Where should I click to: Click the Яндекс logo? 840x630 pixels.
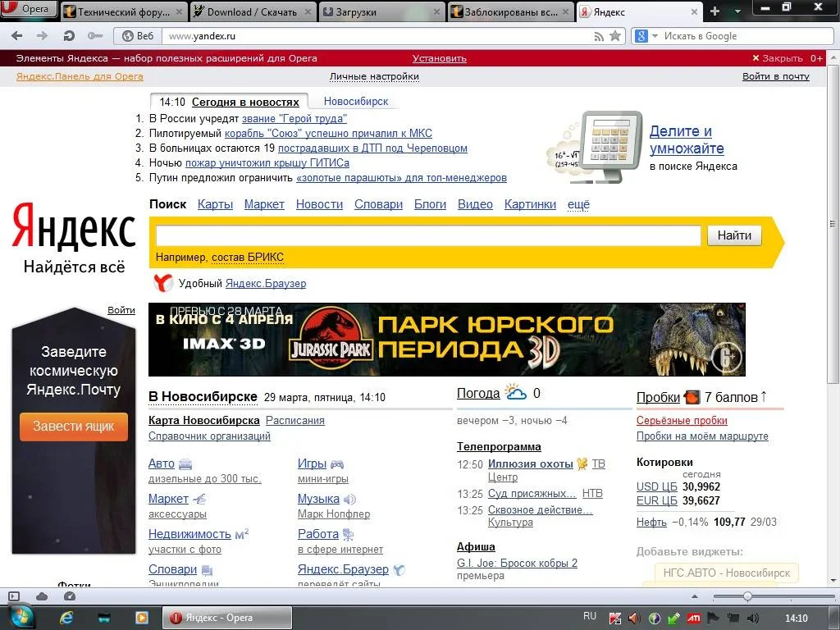click(73, 226)
